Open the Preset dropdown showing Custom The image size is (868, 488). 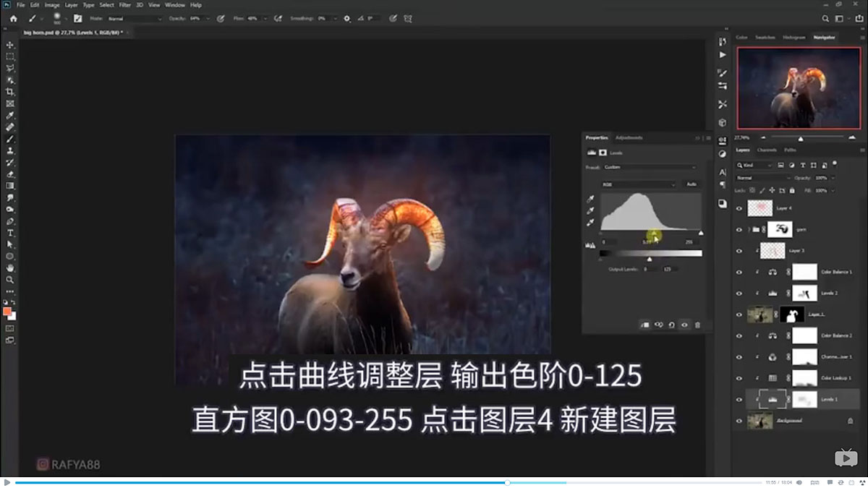click(649, 166)
